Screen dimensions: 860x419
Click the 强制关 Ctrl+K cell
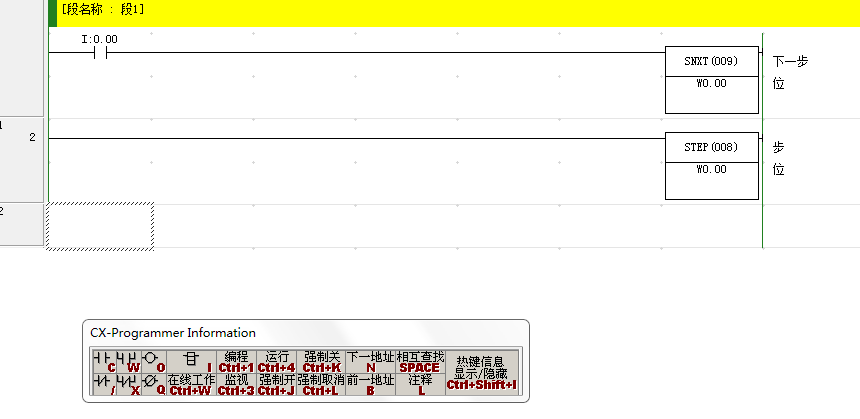click(321, 361)
